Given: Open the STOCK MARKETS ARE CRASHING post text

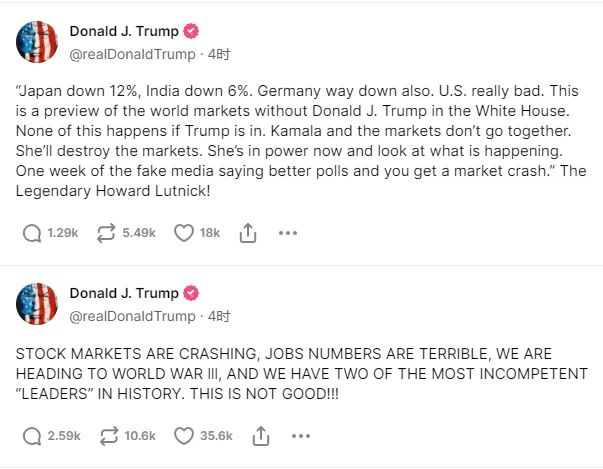Looking at the screenshot, I should pyautogui.click(x=300, y=375).
